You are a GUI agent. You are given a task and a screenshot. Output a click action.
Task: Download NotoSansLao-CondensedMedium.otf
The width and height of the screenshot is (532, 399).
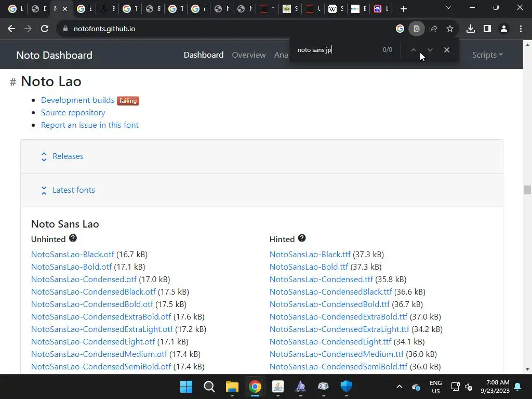[99, 354]
